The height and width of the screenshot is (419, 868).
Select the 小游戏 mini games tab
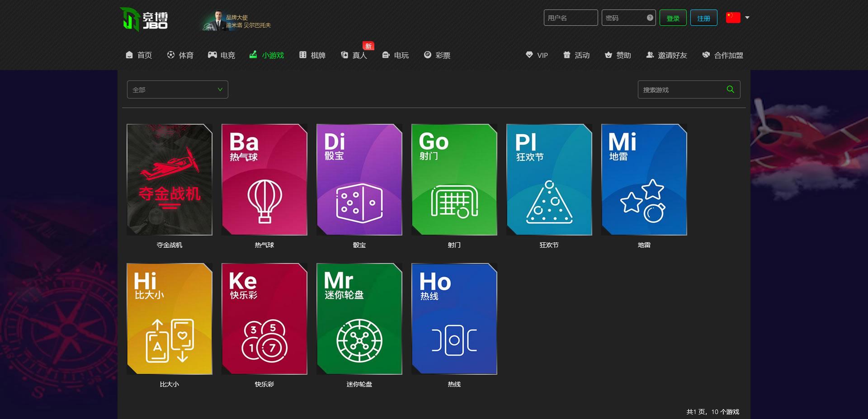(x=267, y=55)
